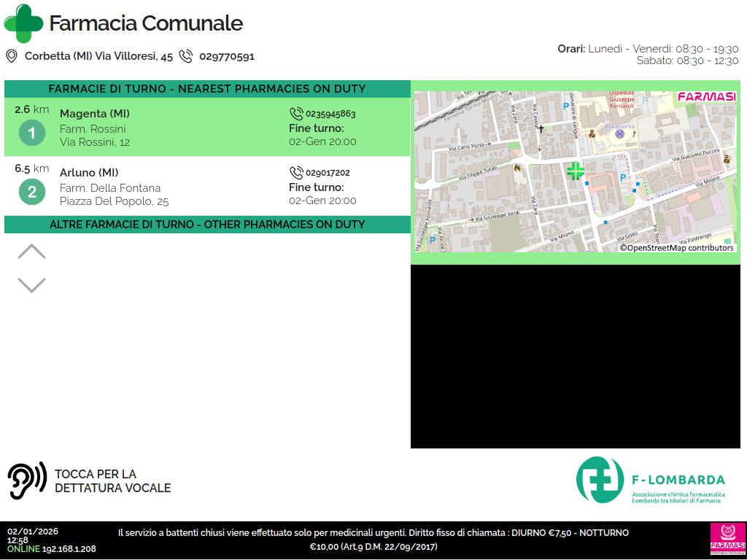Click the OpenStreetMap contributors attribution link
The image size is (747, 560).
(676, 248)
